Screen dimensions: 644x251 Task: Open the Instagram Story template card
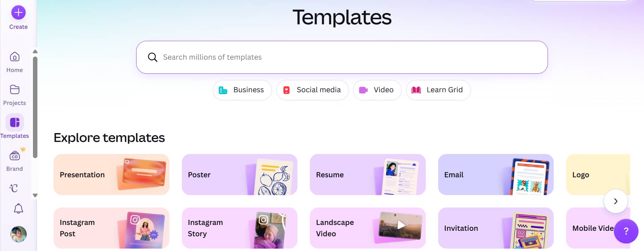[x=239, y=228]
